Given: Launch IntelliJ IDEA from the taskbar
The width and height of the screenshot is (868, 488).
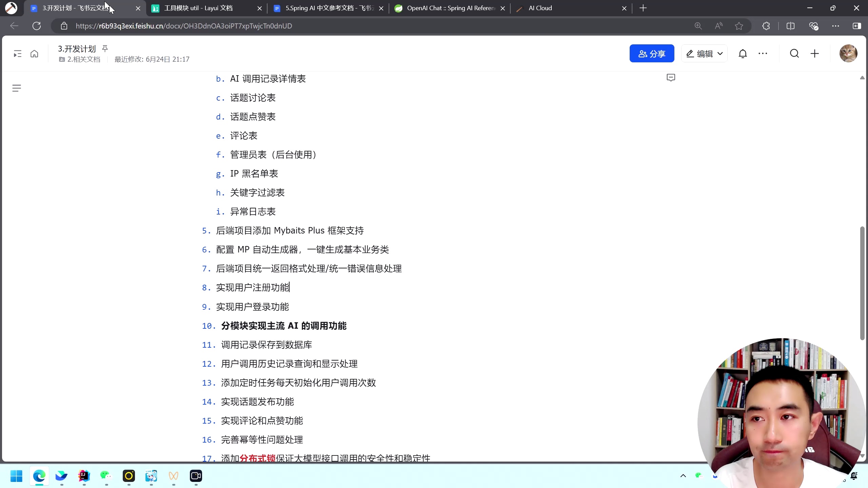Looking at the screenshot, I should point(84,476).
